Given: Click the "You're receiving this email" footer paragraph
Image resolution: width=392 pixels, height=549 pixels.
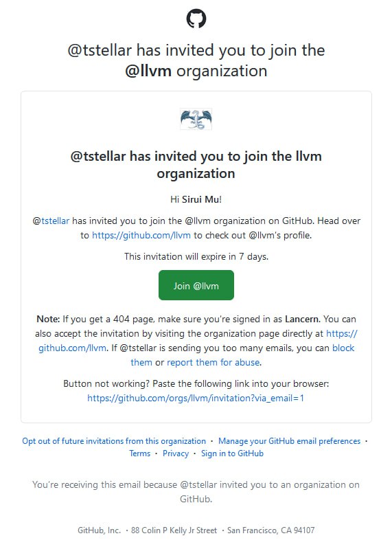Looking at the screenshot, I should pyautogui.click(x=196, y=491).
